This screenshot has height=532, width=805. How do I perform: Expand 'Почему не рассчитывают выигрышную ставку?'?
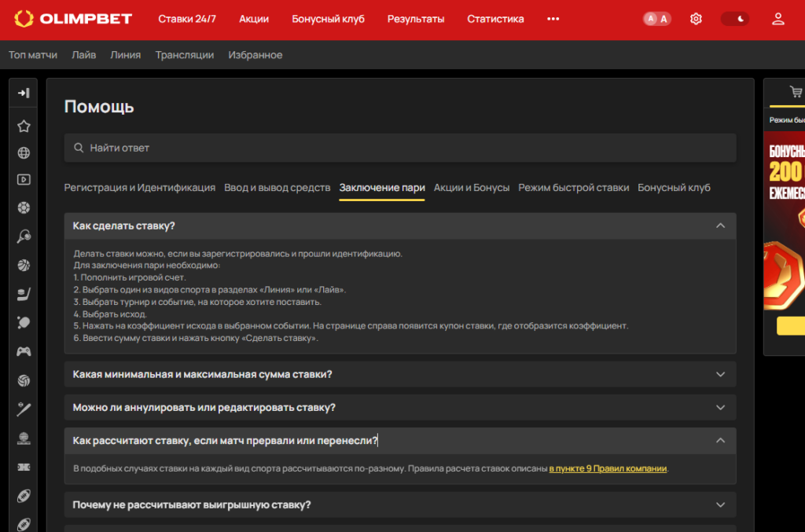[400, 504]
